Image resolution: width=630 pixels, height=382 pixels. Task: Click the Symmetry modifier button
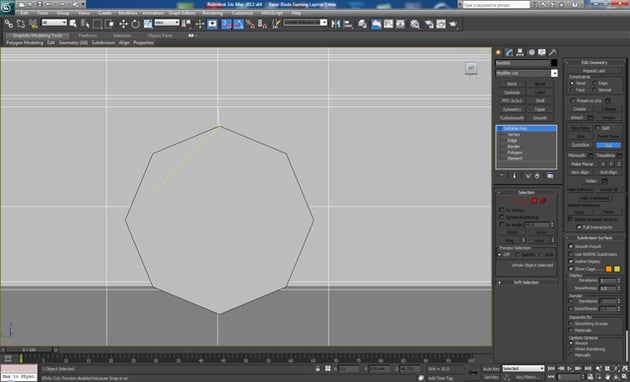[x=512, y=109]
